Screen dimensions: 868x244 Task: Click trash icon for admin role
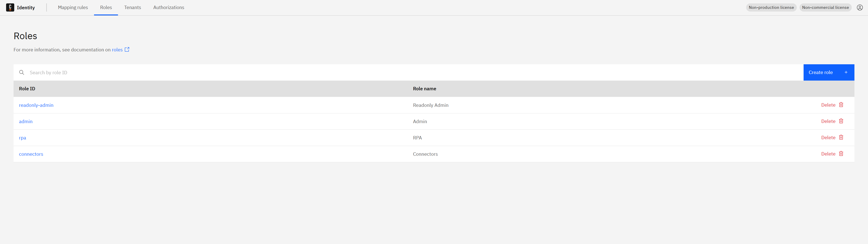[841, 121]
